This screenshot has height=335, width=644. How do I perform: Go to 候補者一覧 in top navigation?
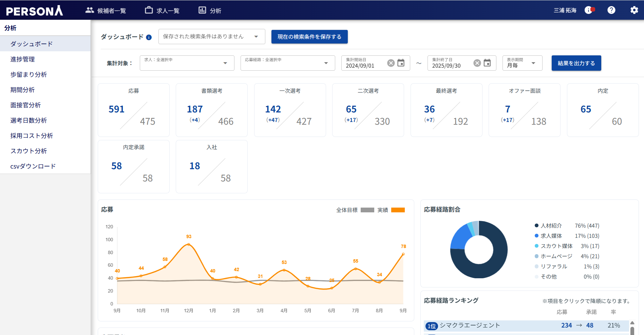tap(106, 11)
